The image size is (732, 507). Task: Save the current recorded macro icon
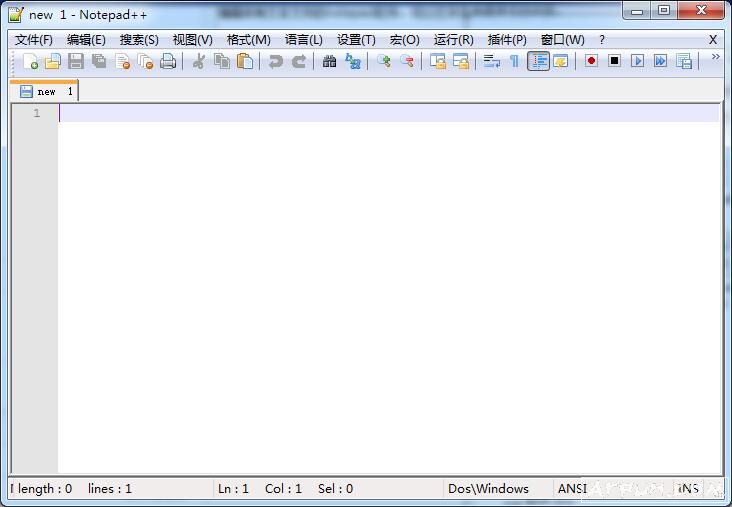tap(683, 61)
